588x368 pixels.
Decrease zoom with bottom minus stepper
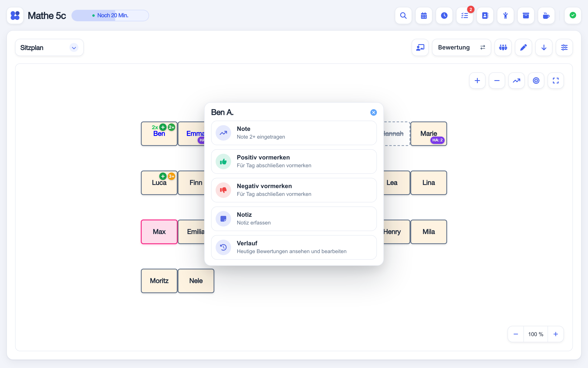(x=516, y=334)
